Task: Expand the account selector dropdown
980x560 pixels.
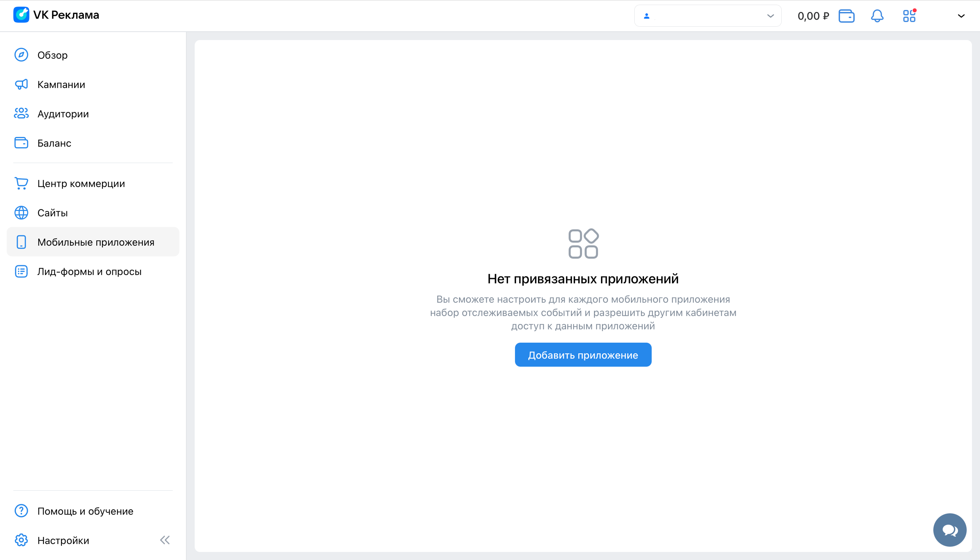Action: [707, 16]
